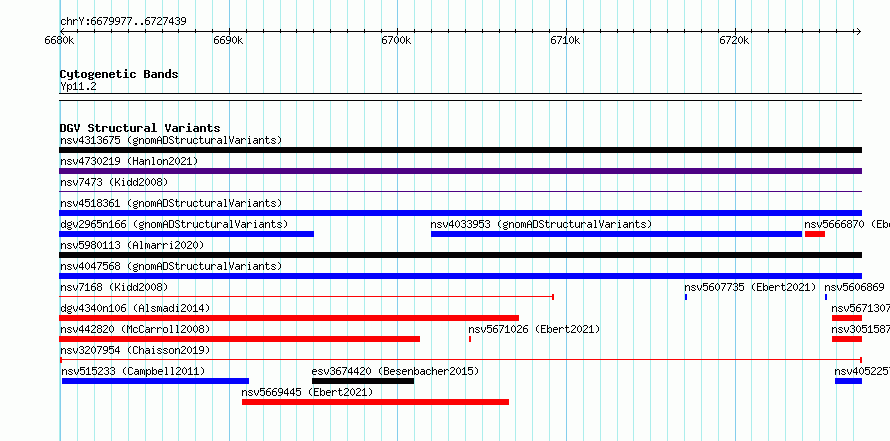Select the nsv4730219 (Hanlon2021) purple bar
The height and width of the screenshot is (441, 890).
pos(460,171)
